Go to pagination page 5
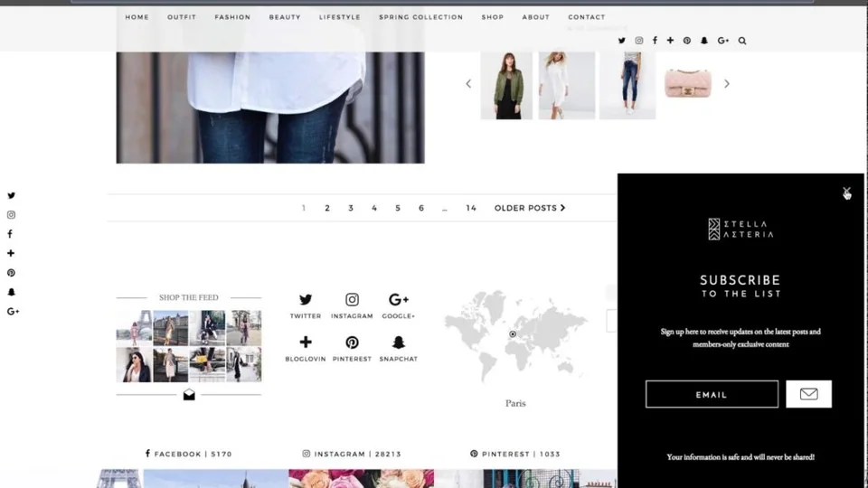868x488 pixels. [398, 208]
